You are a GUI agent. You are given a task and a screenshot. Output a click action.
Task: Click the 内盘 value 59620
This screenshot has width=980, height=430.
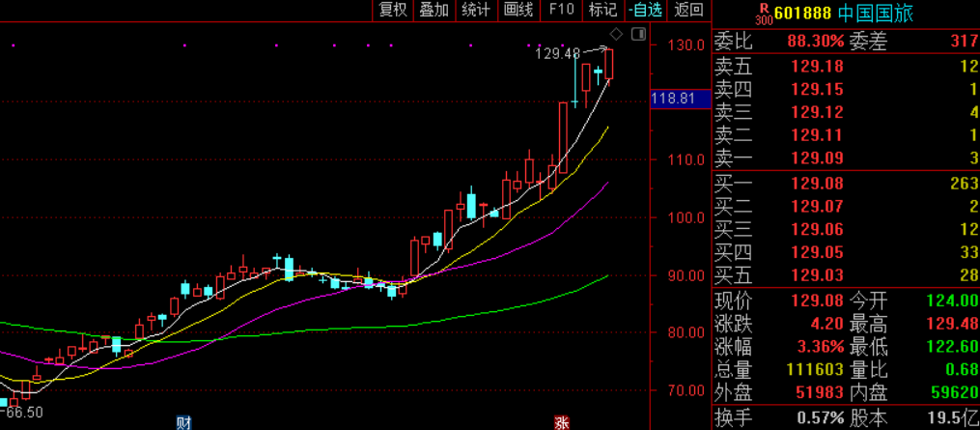coord(953,393)
